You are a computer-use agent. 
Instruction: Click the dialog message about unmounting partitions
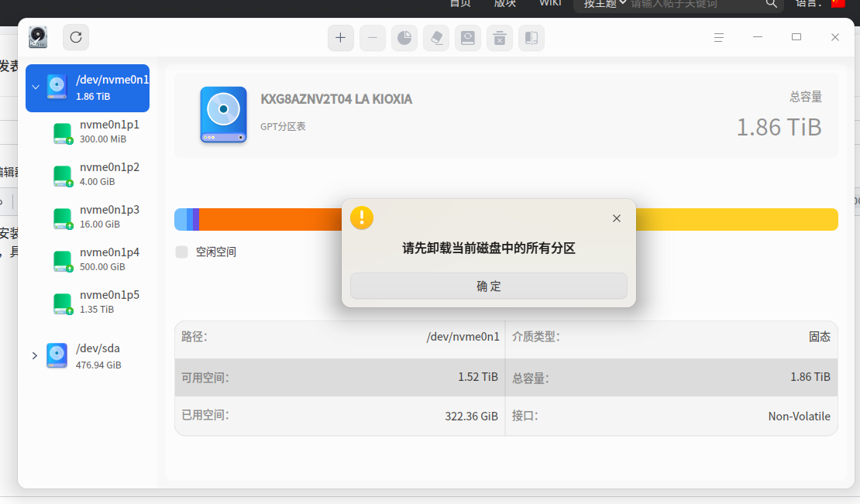point(489,249)
